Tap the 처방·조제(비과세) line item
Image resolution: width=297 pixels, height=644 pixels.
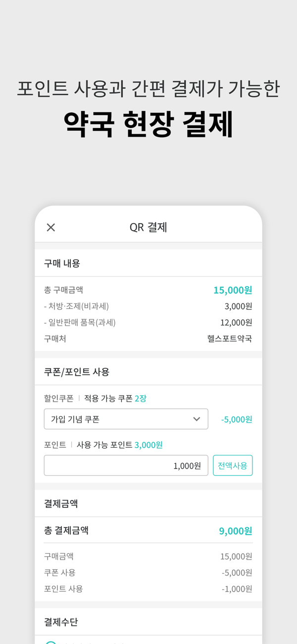tap(76, 306)
